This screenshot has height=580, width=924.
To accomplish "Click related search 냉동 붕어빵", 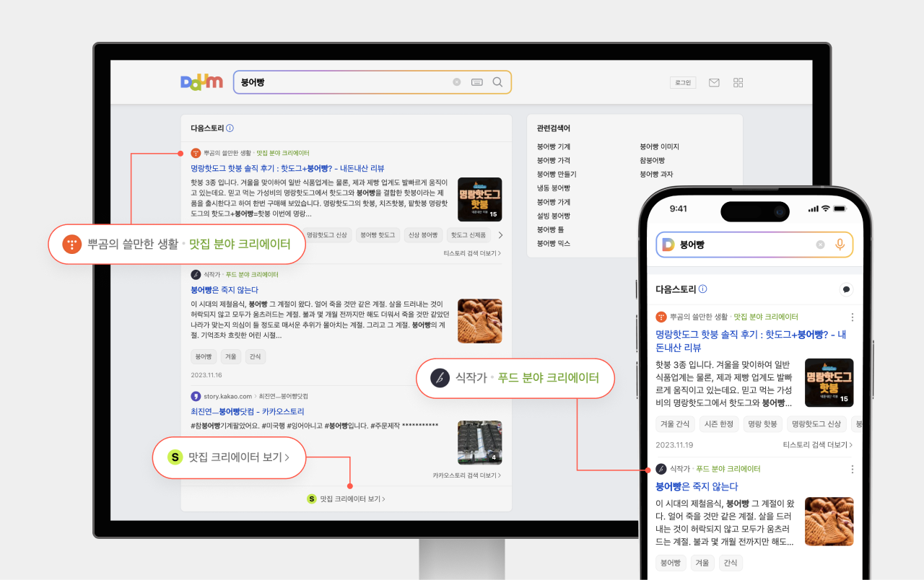I will point(554,188).
